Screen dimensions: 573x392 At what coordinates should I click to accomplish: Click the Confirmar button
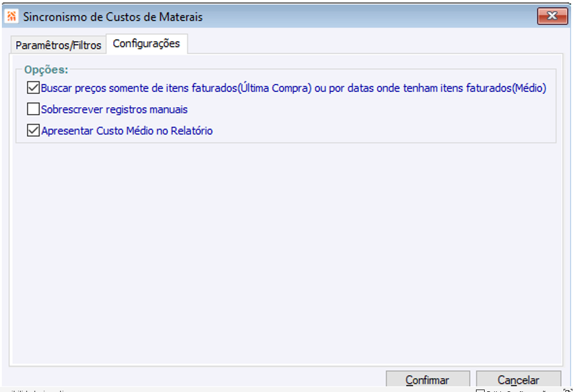(428, 379)
